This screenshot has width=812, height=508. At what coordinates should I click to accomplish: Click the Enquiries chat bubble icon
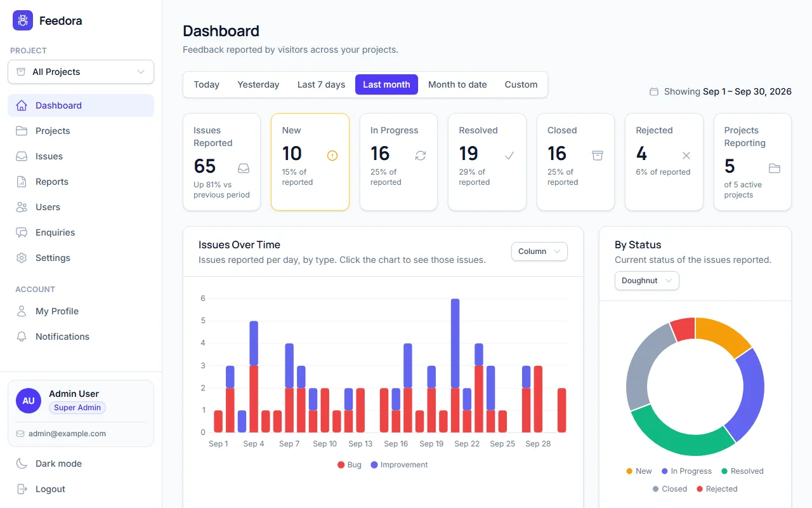[22, 232]
